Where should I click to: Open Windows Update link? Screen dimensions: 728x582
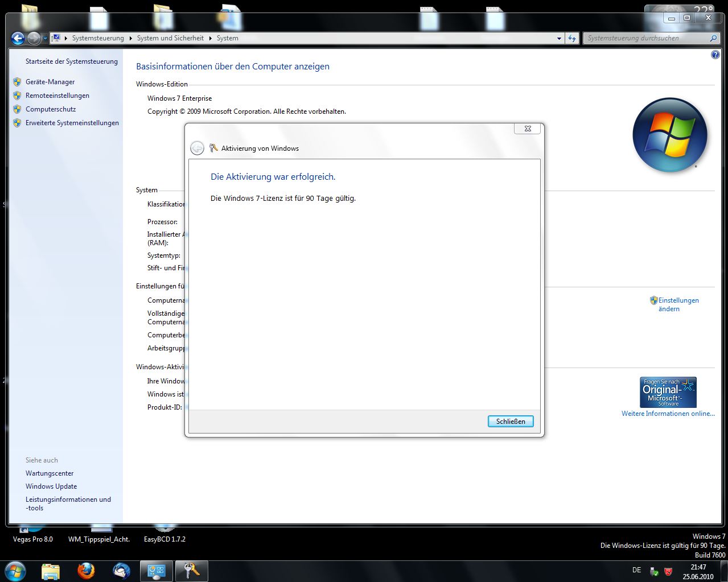point(51,486)
